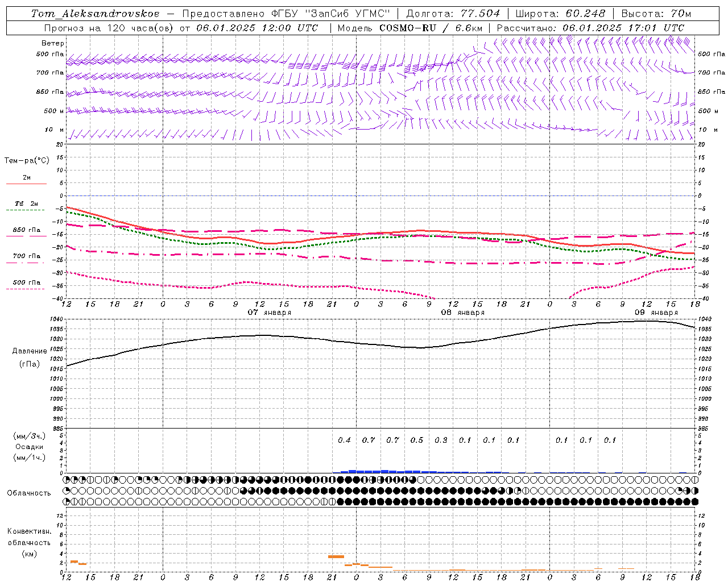Image resolution: width=728 pixels, height=582 pixels.
Task: Click the 'Конвективн.' convective cloud label
Action: pos(30,531)
